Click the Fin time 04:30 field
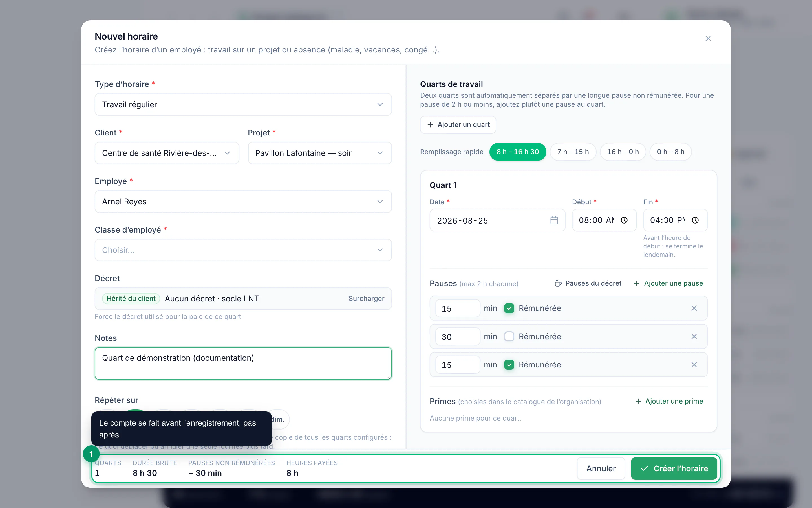 coord(675,220)
